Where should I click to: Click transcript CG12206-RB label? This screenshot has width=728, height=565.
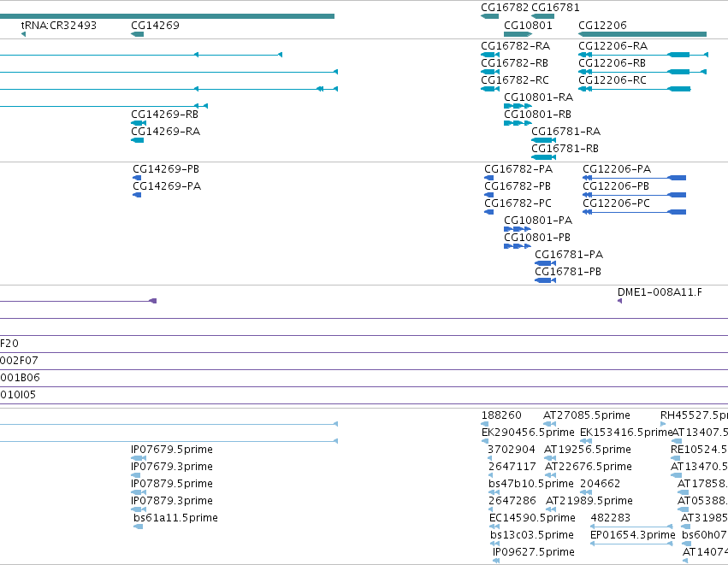coord(612,63)
